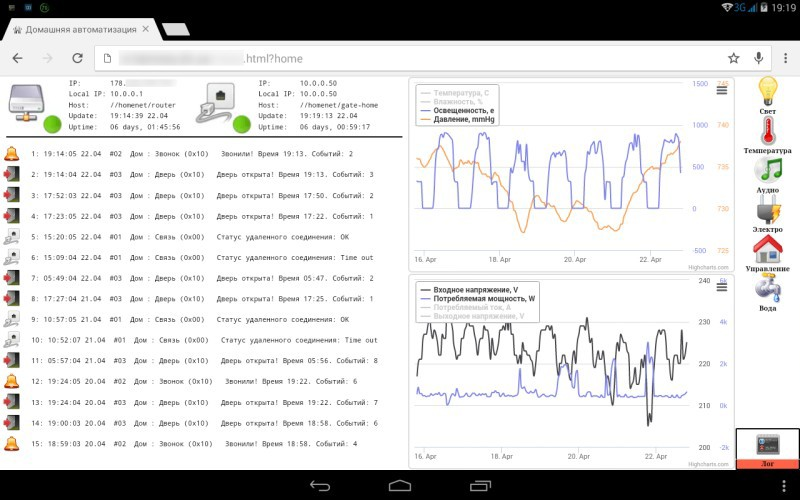800x500 pixels.
Task: Open the Highcharts.com link on upper chart
Action: (708, 267)
